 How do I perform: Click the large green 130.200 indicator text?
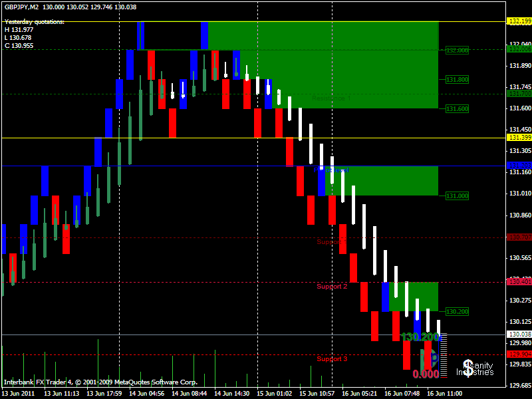420,337
